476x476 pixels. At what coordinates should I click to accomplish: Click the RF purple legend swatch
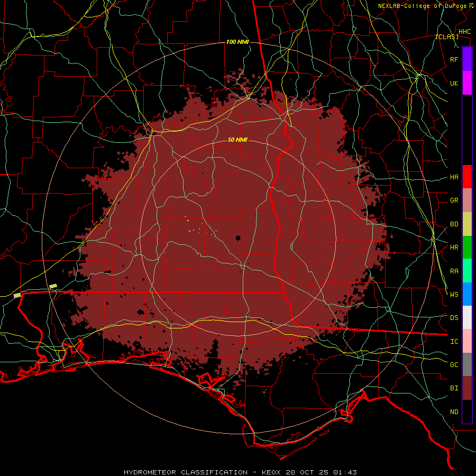[467, 59]
